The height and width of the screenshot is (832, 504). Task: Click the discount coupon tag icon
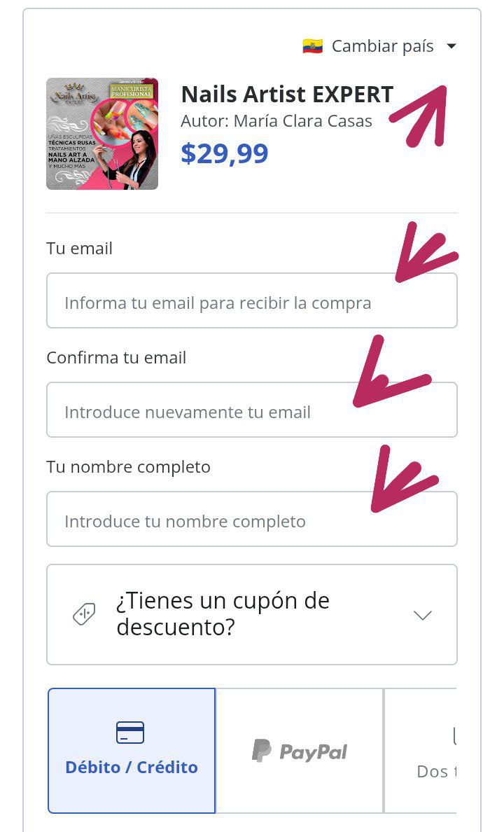(x=85, y=614)
